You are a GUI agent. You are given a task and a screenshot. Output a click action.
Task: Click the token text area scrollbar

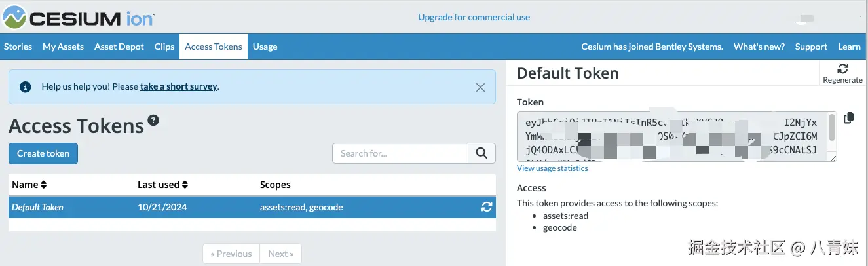pos(832,128)
